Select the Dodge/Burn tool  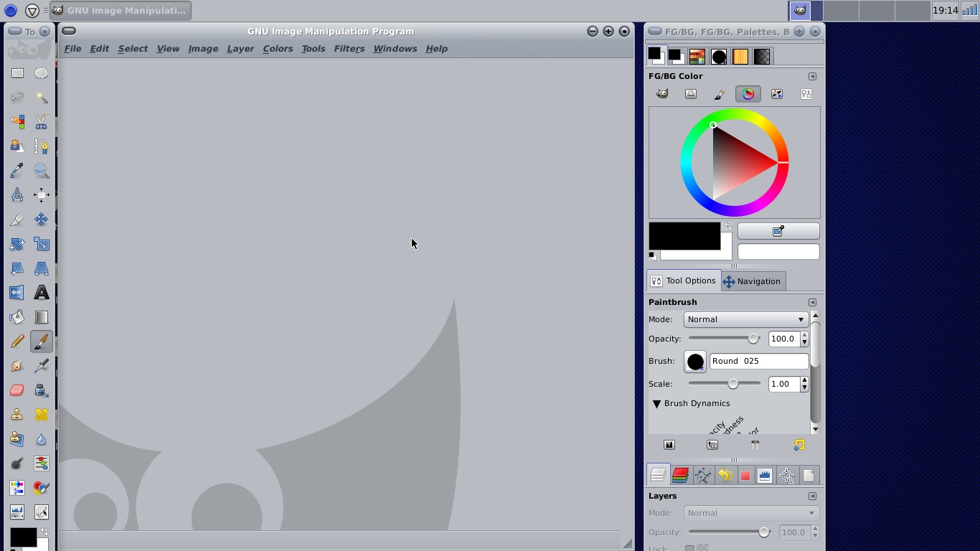(17, 463)
